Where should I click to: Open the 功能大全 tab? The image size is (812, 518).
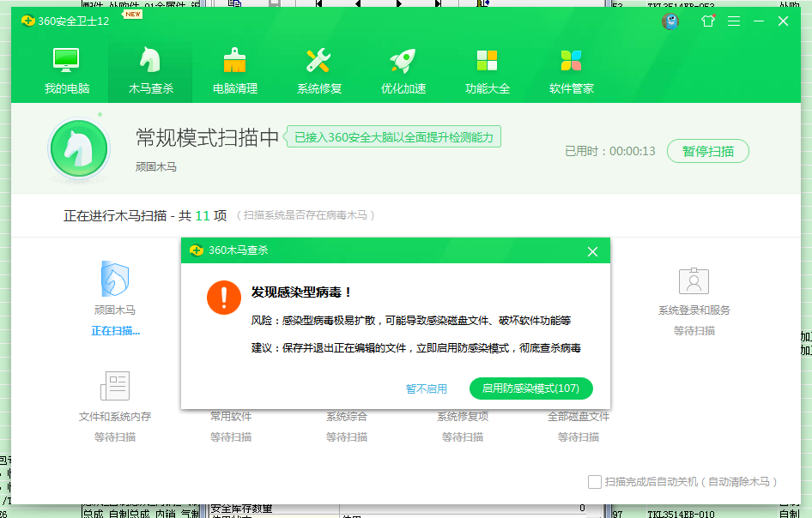pyautogui.click(x=488, y=71)
